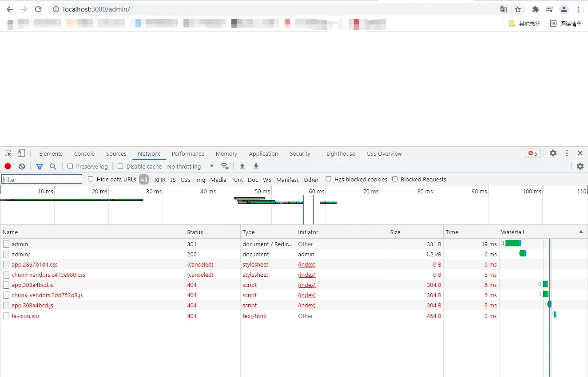Open the user profile avatar

564,9
